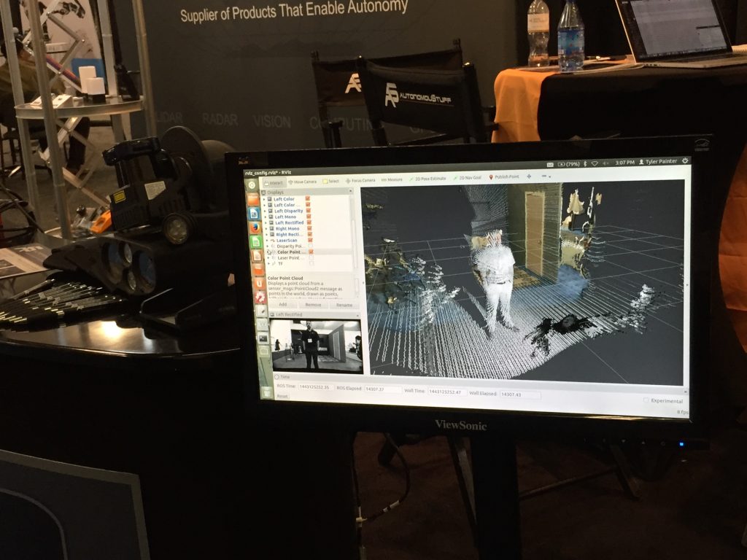Enable the Experimental checkbox
The width and height of the screenshot is (747, 560).
(x=646, y=400)
